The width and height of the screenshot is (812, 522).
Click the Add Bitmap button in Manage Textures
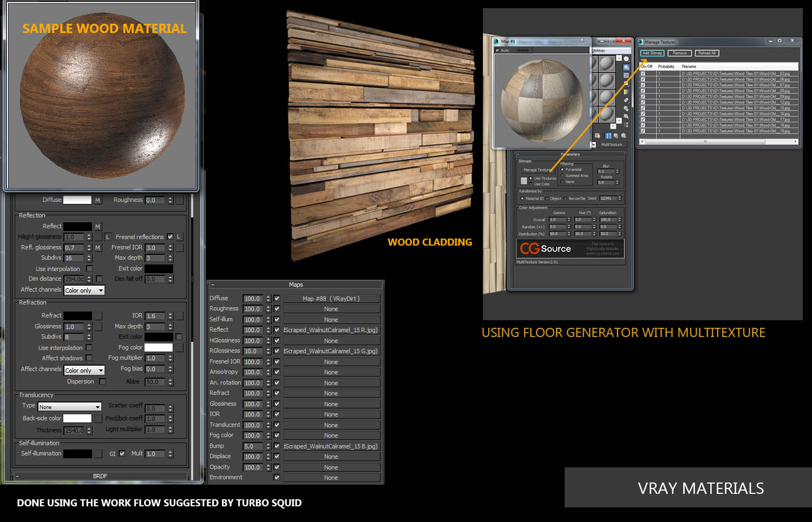pos(652,53)
